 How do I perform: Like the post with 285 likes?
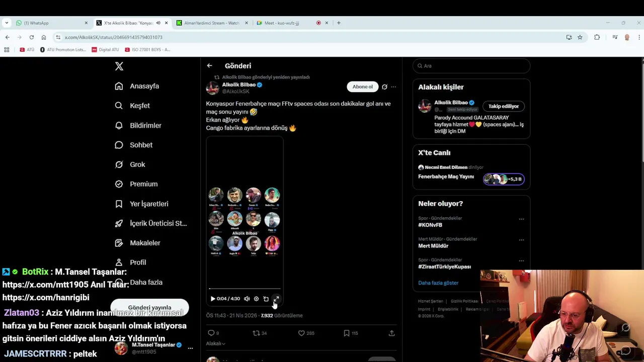306,333
